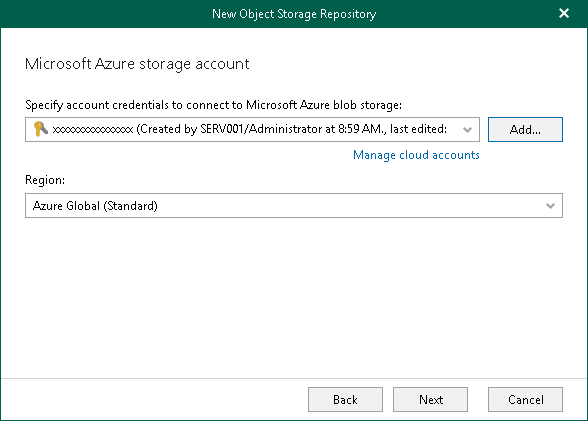Click the 'Microsoft Azure storage account' heading
588x421 pixels.
click(137, 64)
